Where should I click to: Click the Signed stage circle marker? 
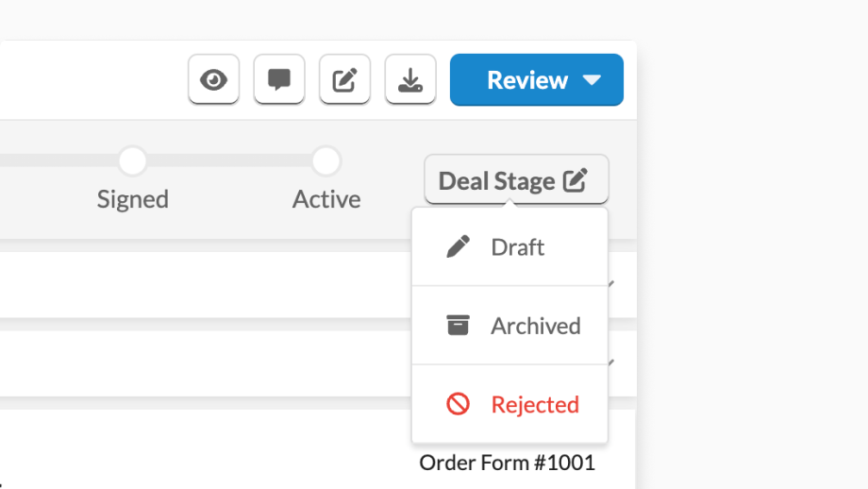(133, 160)
